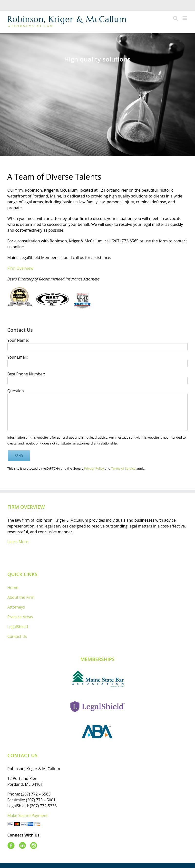
Task: Open the Make Secure Payment link
Action: (x=28, y=816)
